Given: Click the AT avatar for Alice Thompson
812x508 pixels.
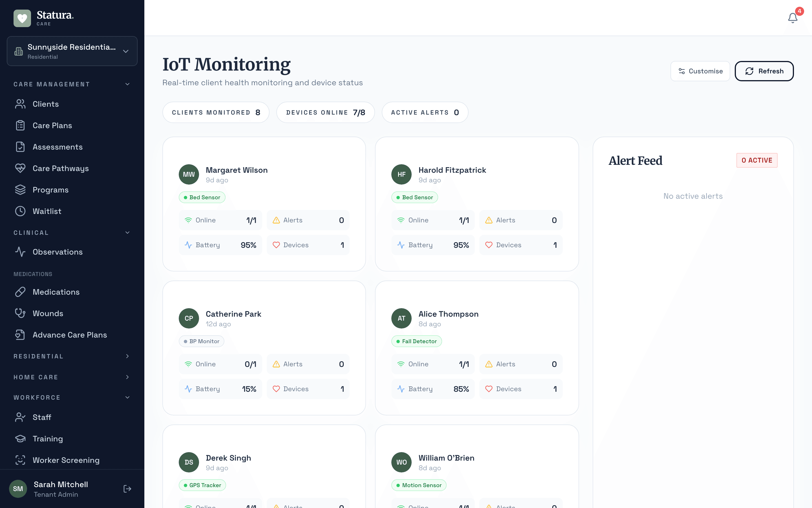Looking at the screenshot, I should coord(402,318).
